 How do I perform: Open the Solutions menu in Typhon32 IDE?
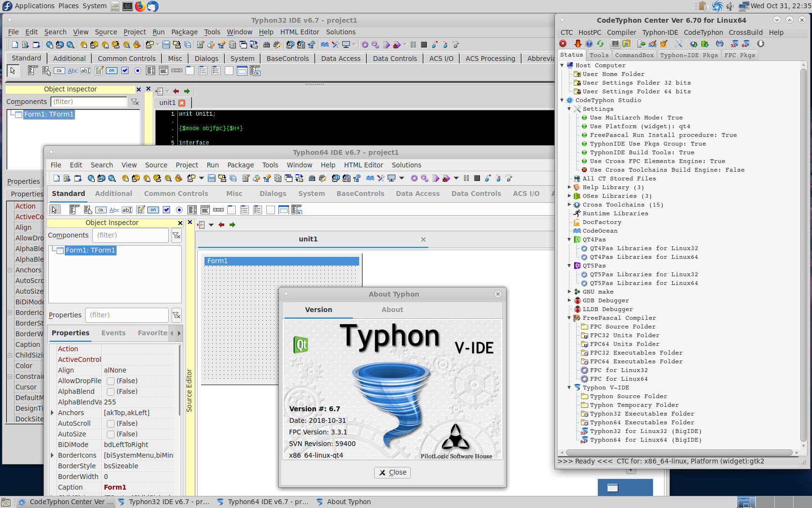(341, 32)
